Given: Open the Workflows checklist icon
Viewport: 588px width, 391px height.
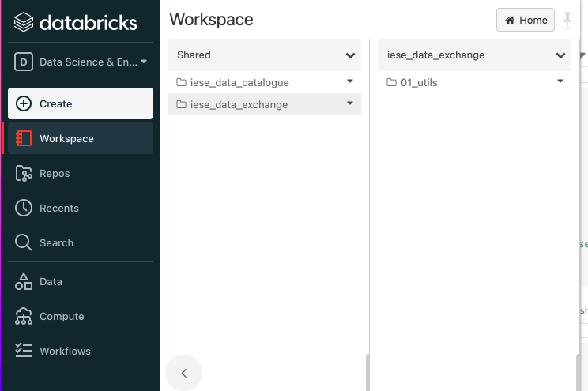Looking at the screenshot, I should [x=24, y=351].
